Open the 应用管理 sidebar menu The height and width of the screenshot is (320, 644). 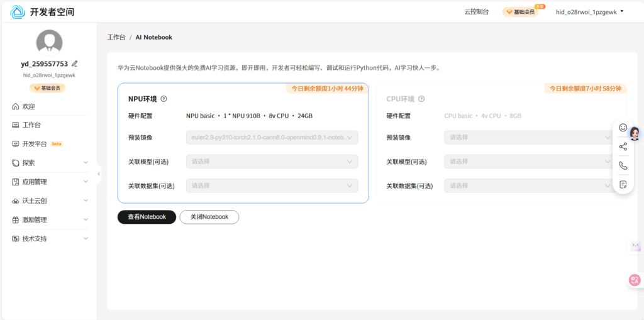[49, 182]
